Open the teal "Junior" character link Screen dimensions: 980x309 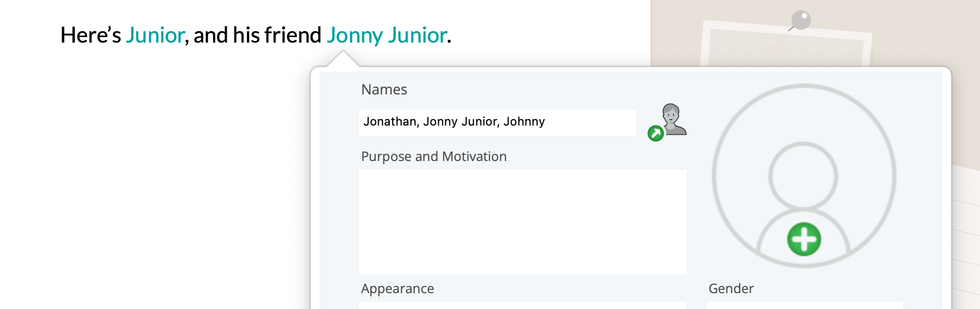(155, 35)
